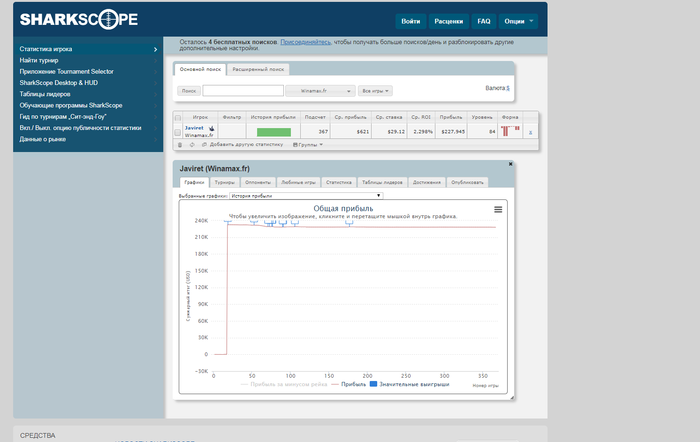Click the Javiret player name link
700x442 pixels.
coord(194,128)
